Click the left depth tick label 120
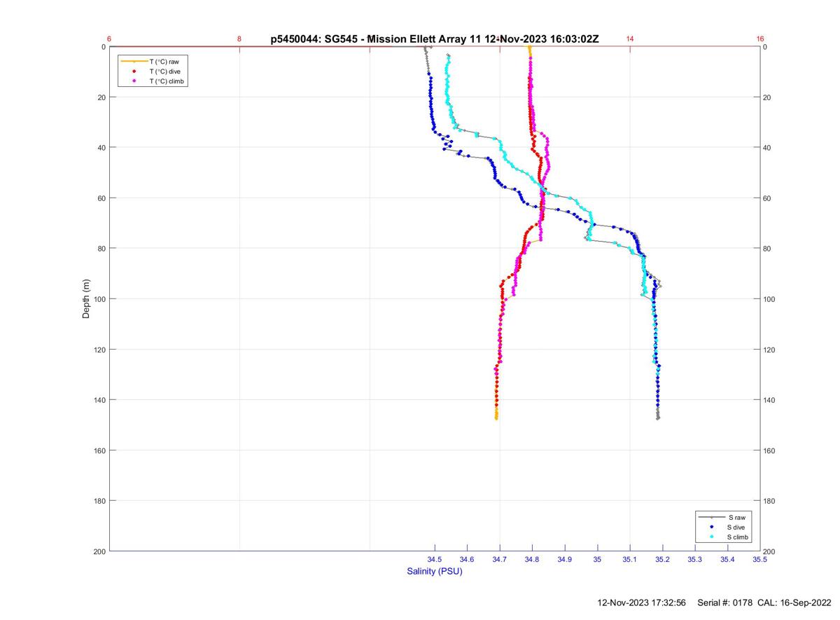This screenshot has height=620, width=840. (99, 350)
